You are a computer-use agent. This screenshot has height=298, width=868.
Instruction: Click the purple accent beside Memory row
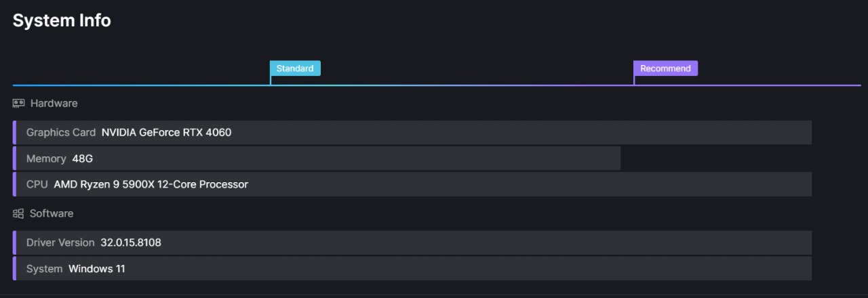coord(14,158)
